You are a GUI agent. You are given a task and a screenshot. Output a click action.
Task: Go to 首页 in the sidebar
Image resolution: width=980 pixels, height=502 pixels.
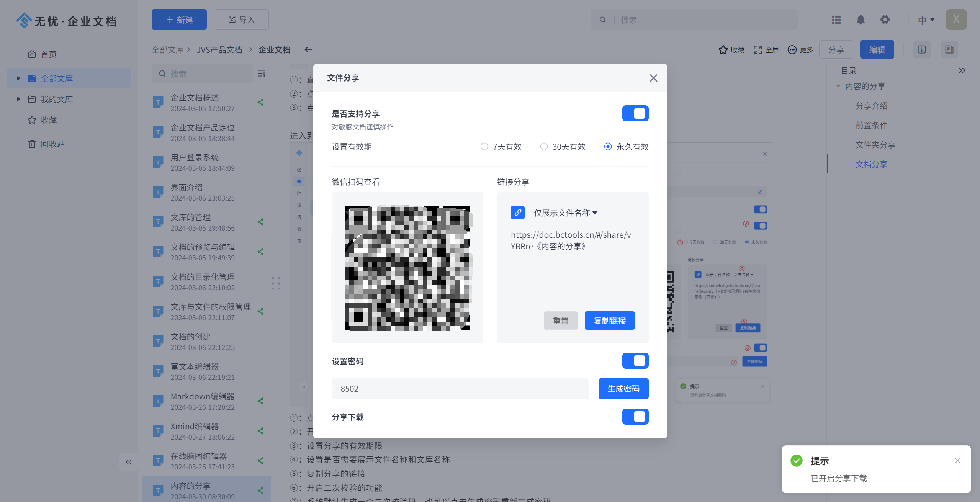[49, 54]
